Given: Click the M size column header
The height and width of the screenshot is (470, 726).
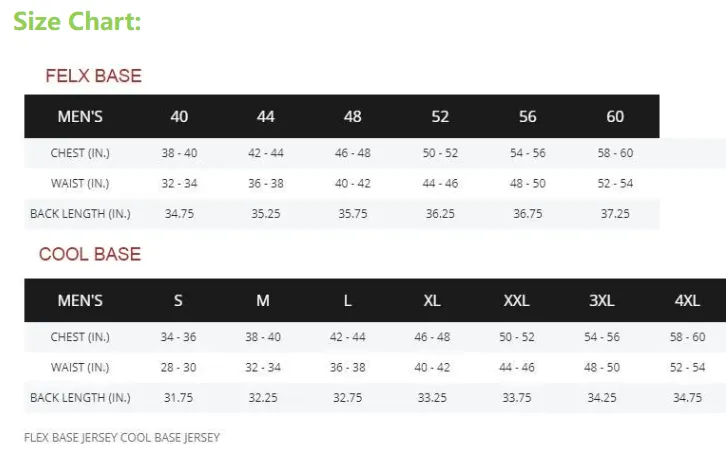Looking at the screenshot, I should [x=263, y=301].
